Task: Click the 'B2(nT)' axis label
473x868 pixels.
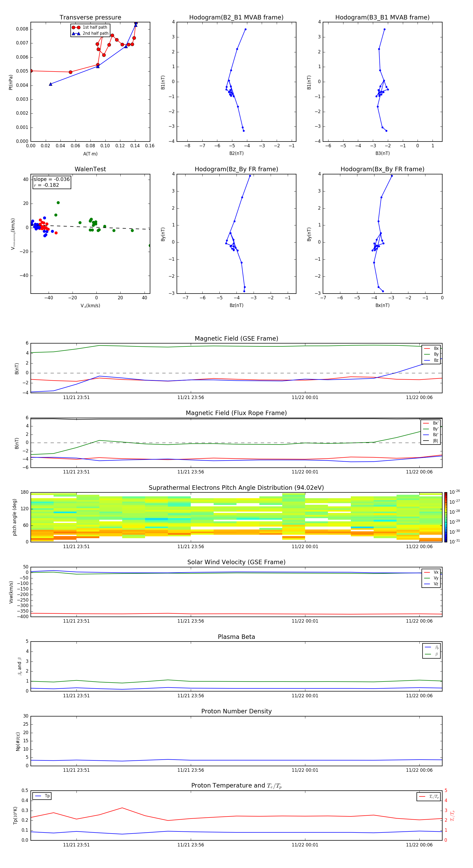Action: [236, 153]
